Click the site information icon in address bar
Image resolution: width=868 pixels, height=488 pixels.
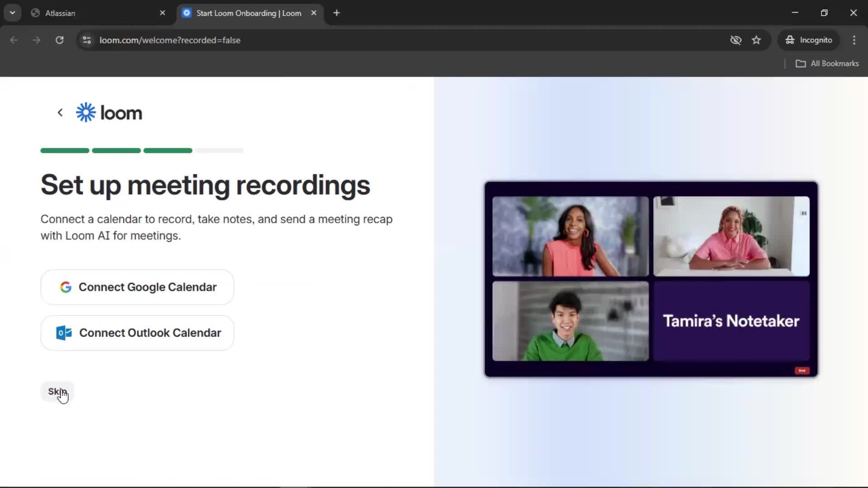87,40
